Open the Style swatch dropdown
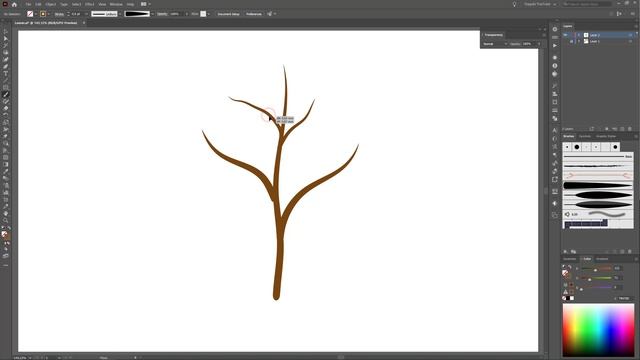The width and height of the screenshot is (640, 360). coord(209,14)
